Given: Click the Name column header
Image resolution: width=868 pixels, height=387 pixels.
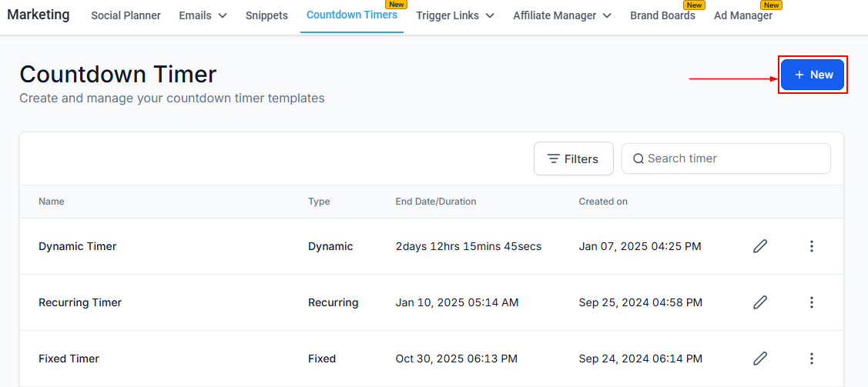Looking at the screenshot, I should [52, 202].
